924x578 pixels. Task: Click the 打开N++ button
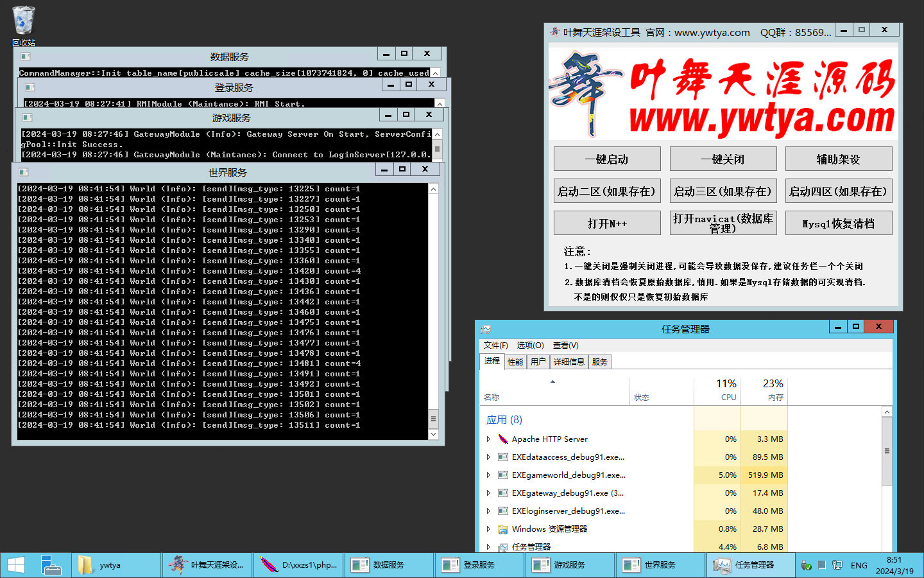(x=607, y=223)
